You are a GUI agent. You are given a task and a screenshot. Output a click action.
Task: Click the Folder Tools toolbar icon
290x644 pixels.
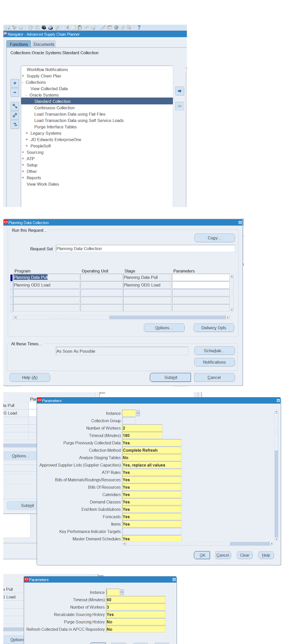(129, 27)
